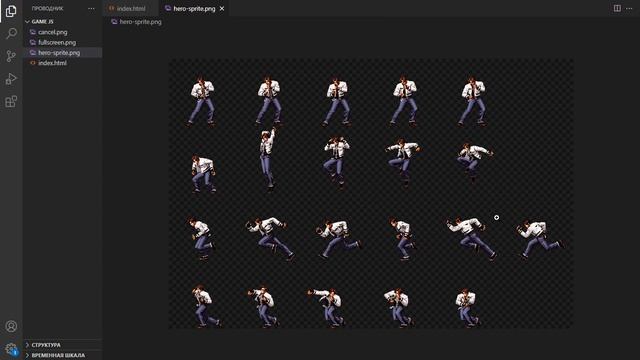
Task: Click the HTML file icon beside index.html in tree
Action: [x=33, y=63]
